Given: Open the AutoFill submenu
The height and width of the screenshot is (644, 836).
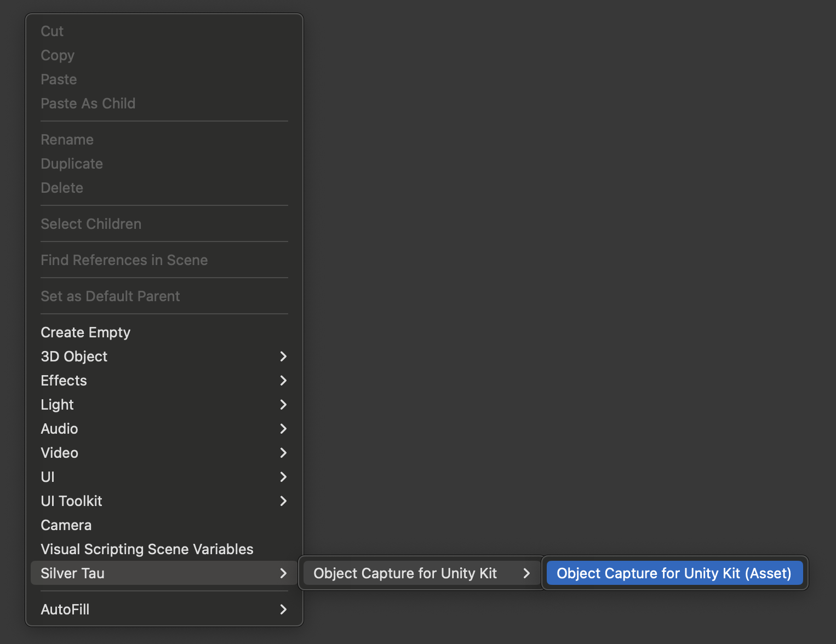Looking at the screenshot, I should [164, 610].
